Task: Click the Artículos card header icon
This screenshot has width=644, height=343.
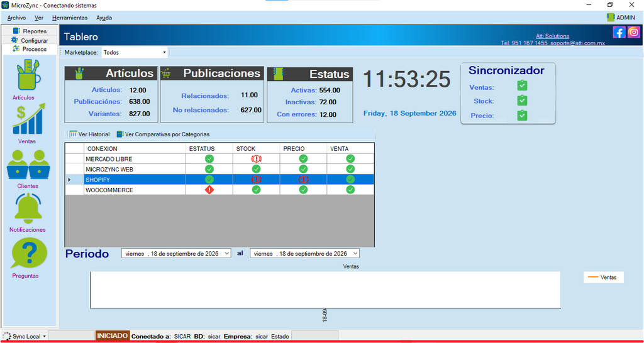Action: 79,74
